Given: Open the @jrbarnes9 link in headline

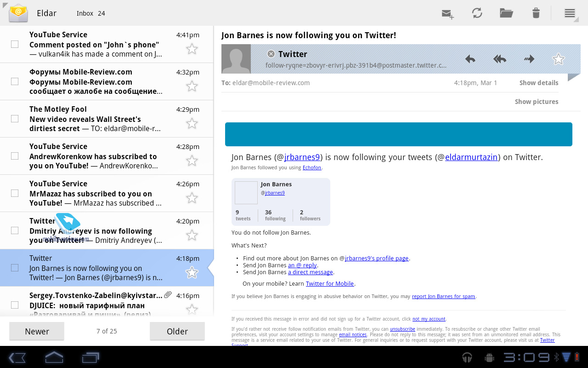Looking at the screenshot, I should click(x=302, y=157).
